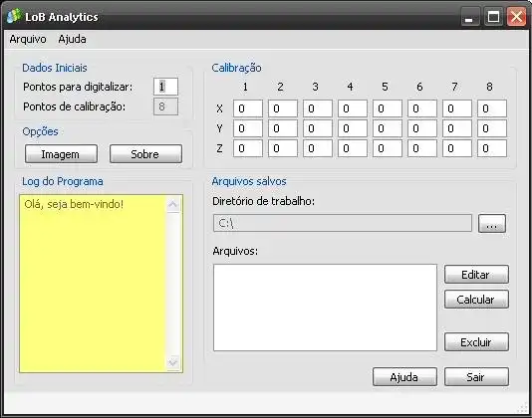This screenshot has height=418, width=532.
Task: Click the 'Olá, seja bem-vindo!' log text
Action: pos(74,204)
